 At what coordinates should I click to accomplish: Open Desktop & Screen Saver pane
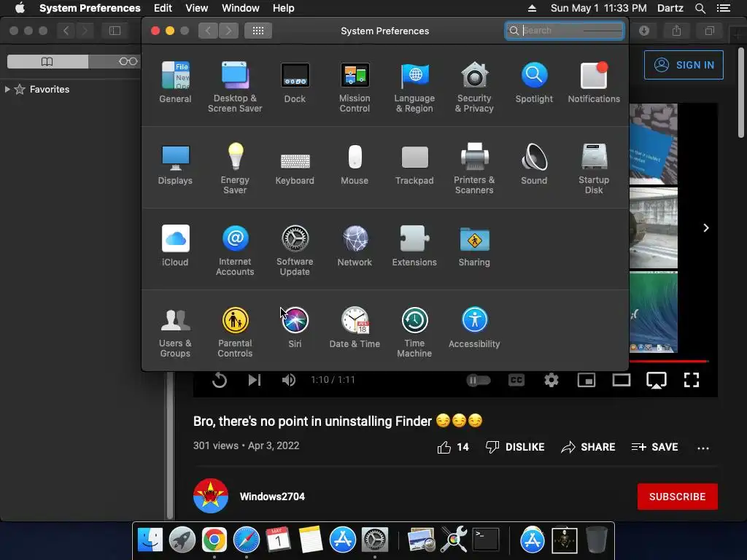tap(235, 87)
